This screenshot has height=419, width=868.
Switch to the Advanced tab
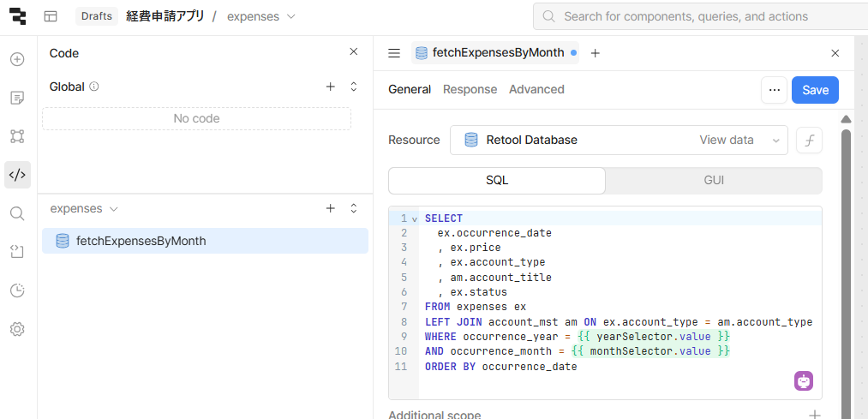pos(536,89)
